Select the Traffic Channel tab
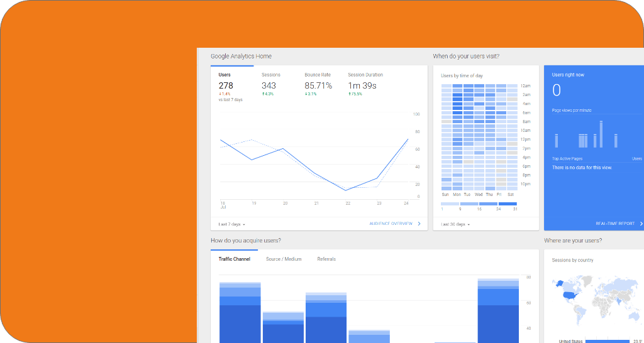Image resolution: width=644 pixels, height=343 pixels. [234, 259]
